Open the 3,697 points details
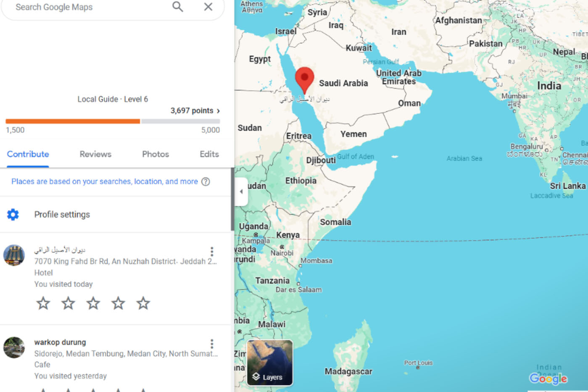Image resolution: width=588 pixels, height=392 pixels. (195, 110)
